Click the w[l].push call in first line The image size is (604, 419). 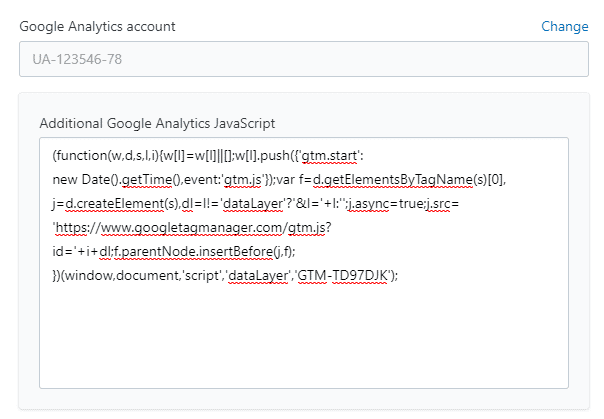262,156
